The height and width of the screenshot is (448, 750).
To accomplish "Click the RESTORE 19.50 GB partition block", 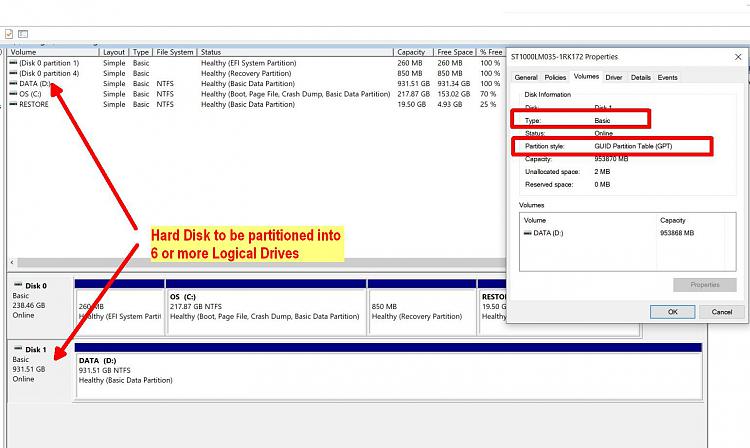I will click(492, 307).
